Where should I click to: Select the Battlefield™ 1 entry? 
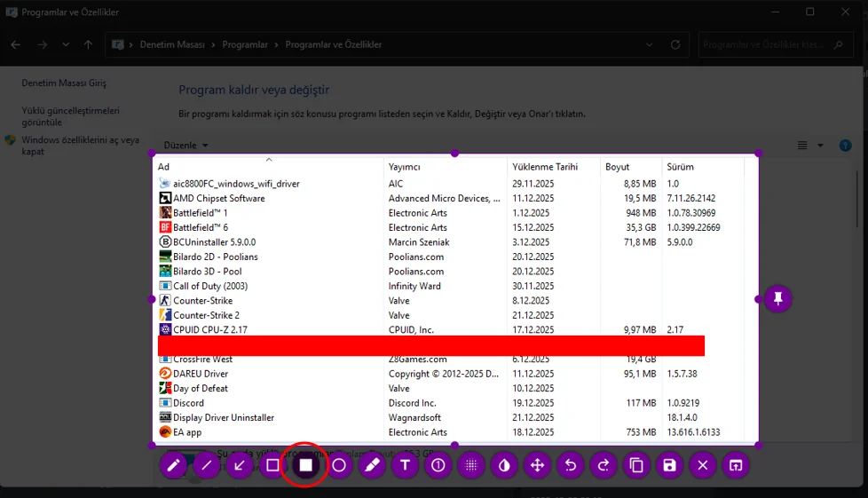click(451, 213)
